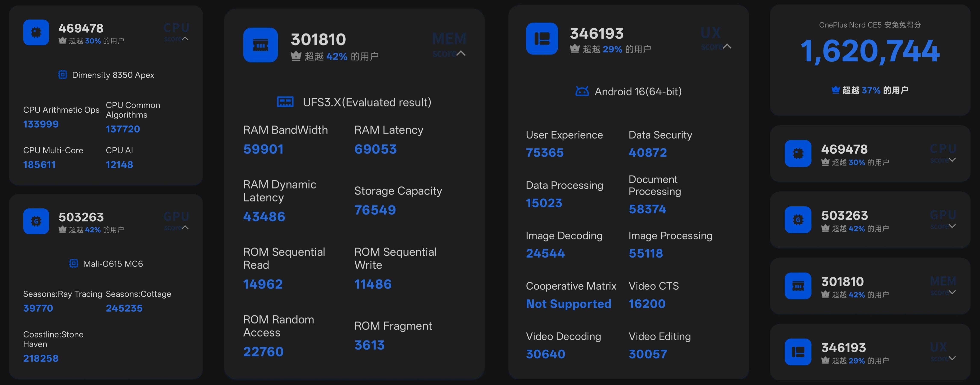Click the CPU Common Algorithms value 137720
The height and width of the screenshot is (385, 980).
pyautogui.click(x=123, y=129)
